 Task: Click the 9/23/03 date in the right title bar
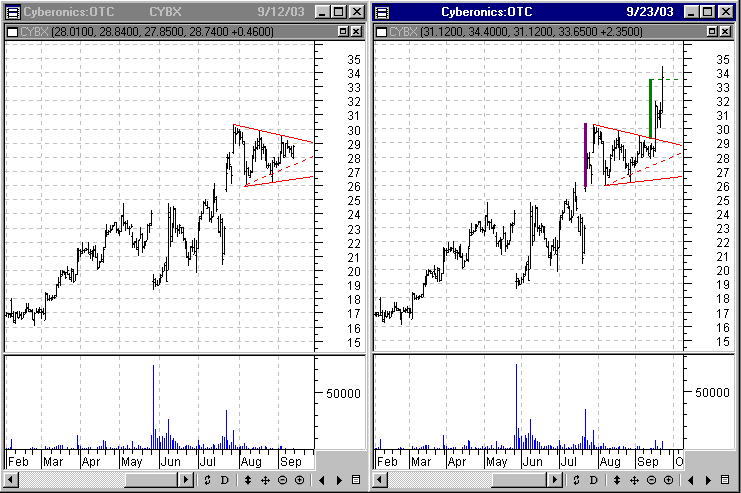pos(650,12)
